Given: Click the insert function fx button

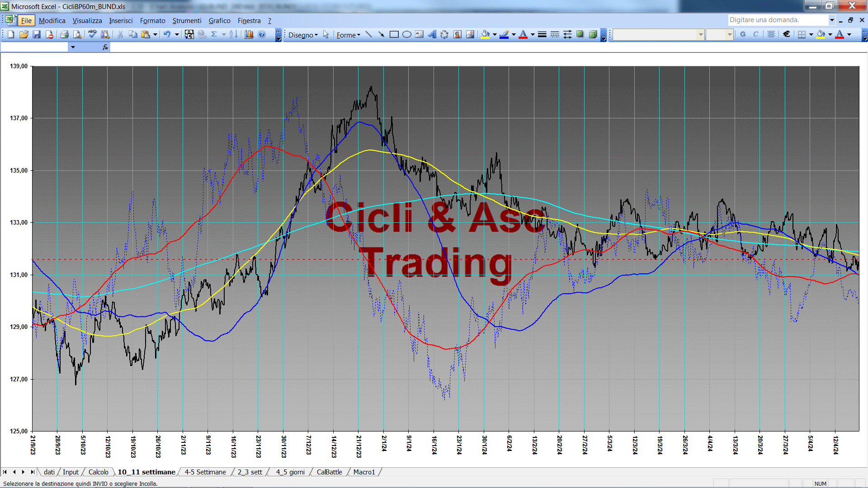Looking at the screenshot, I should click(105, 47).
